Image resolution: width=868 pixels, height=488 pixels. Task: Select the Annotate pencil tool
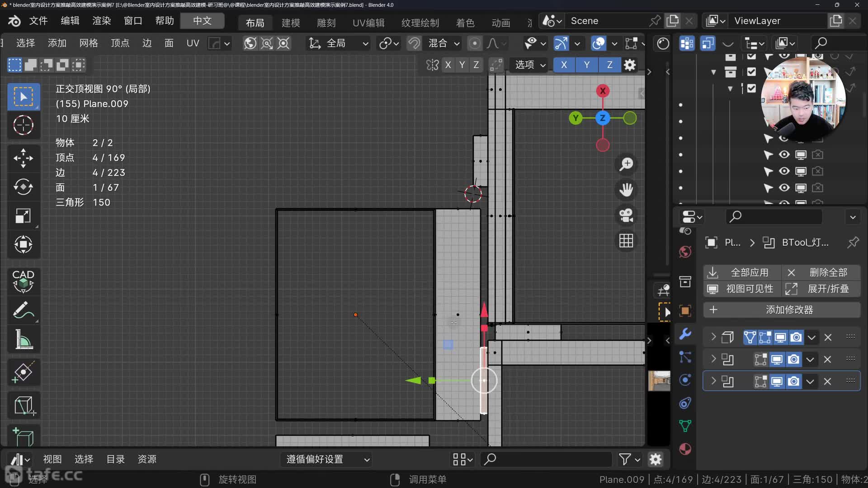pos(23,311)
